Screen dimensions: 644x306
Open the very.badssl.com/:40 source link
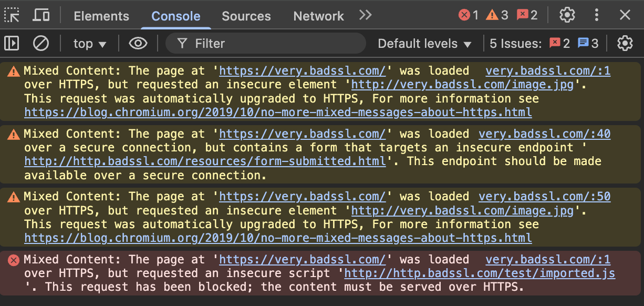(544, 134)
